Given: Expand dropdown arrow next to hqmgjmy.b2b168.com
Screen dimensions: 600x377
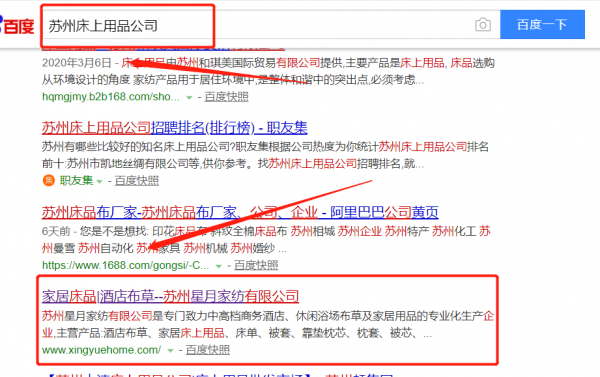Looking at the screenshot, I should [189, 98].
